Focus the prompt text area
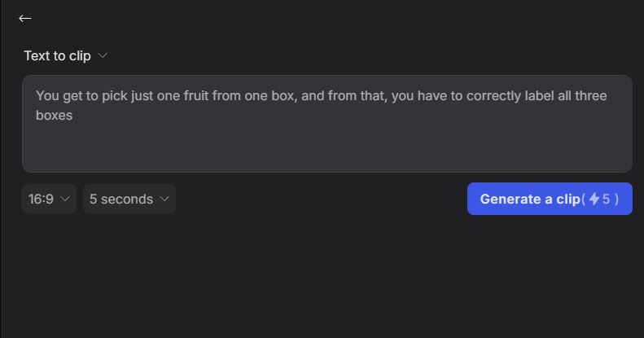Viewport: 644px width, 338px height. [x=326, y=143]
